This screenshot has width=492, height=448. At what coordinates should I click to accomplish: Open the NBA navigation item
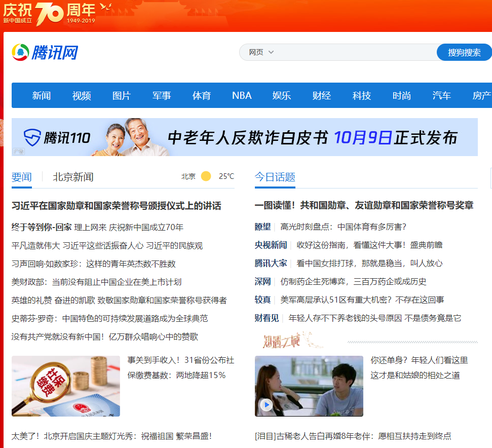pos(242,95)
